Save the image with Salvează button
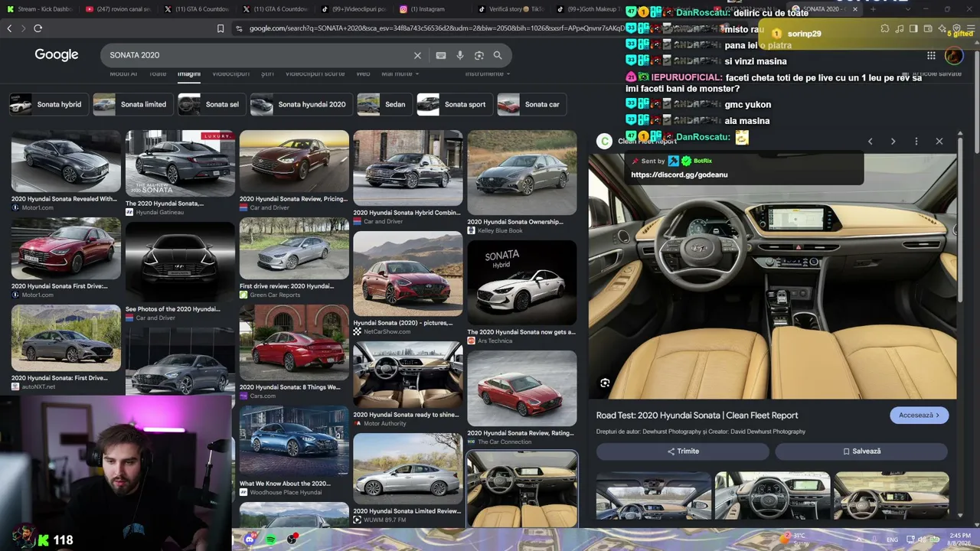 (x=861, y=452)
